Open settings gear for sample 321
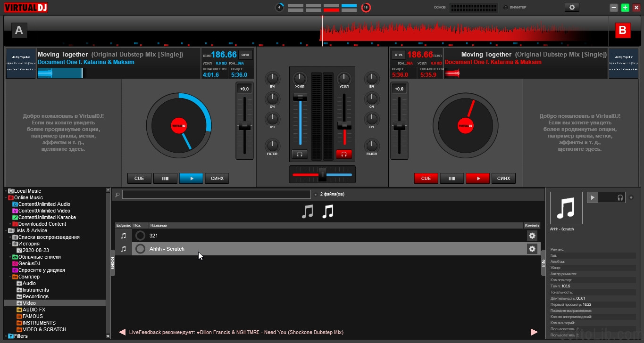Viewport: 644px width, 343px height. pos(532,236)
